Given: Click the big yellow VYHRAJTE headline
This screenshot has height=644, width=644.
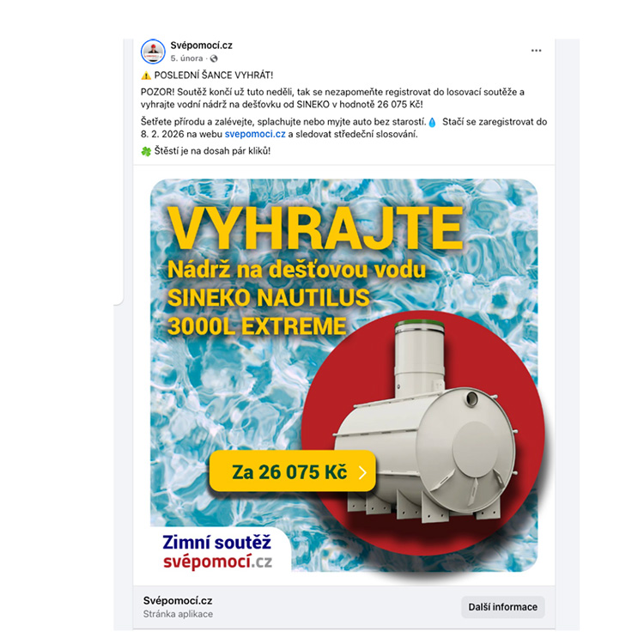Looking at the screenshot, I should pyautogui.click(x=315, y=228).
